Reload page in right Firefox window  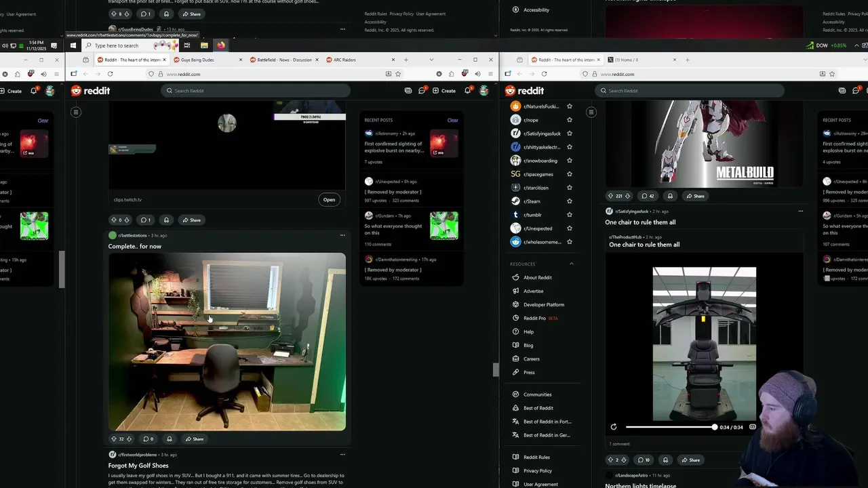point(544,74)
